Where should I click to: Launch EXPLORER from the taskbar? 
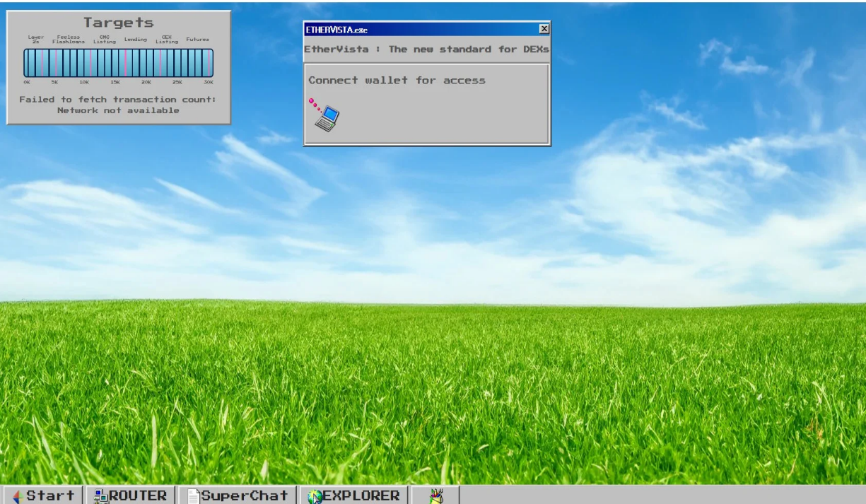click(353, 496)
